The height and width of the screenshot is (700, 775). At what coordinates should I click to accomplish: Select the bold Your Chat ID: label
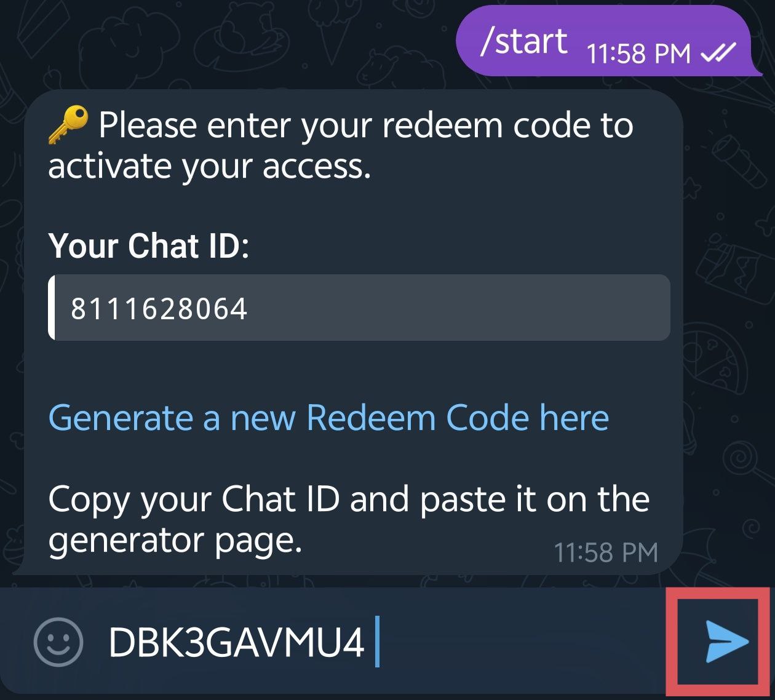[149, 246]
